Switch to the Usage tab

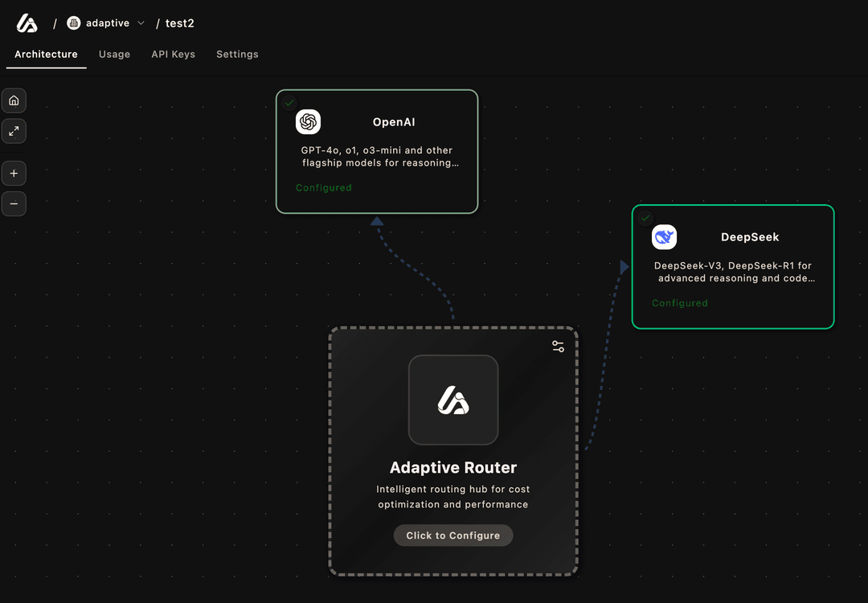point(114,54)
